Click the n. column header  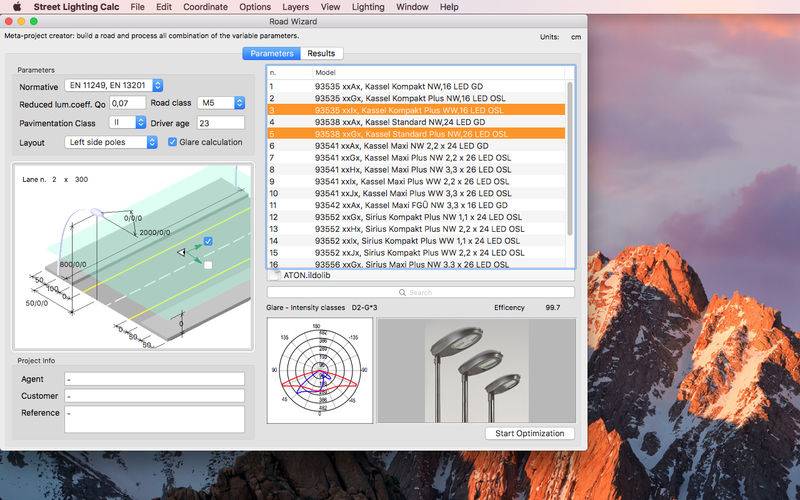coord(273,72)
